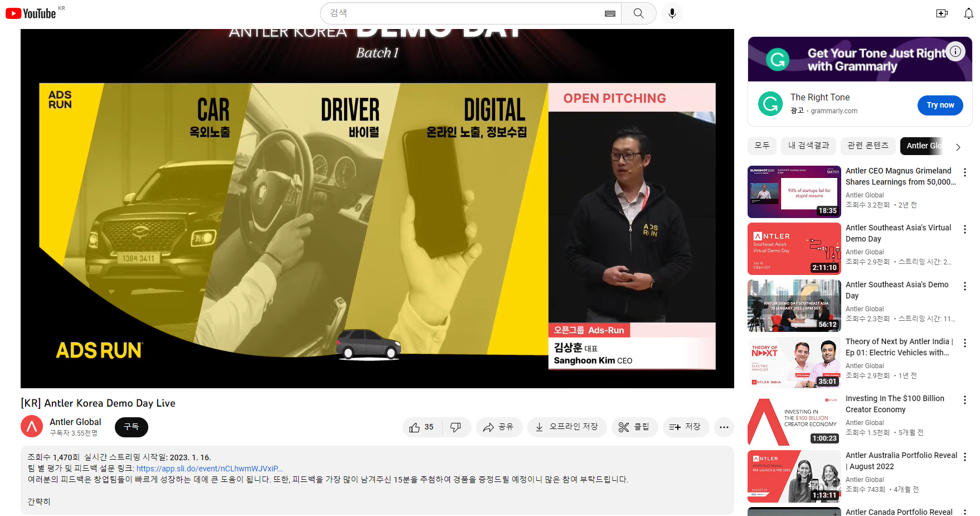The width and height of the screenshot is (980, 516).
Task: Select the 관련 콘텐츠 filter chip
Action: [x=868, y=146]
